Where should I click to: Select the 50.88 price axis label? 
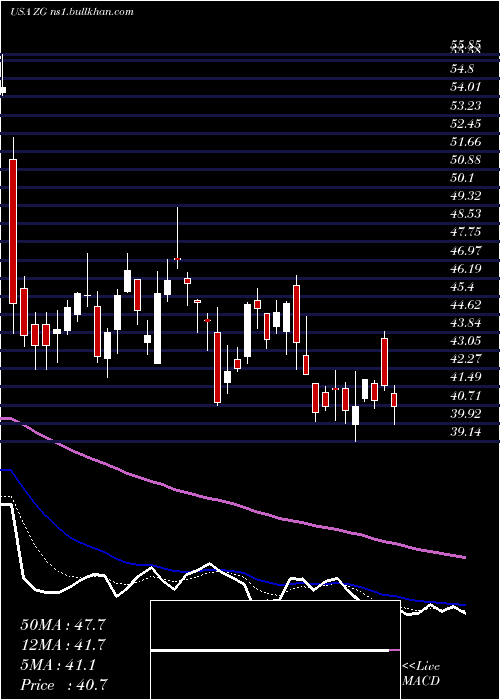coord(466,160)
